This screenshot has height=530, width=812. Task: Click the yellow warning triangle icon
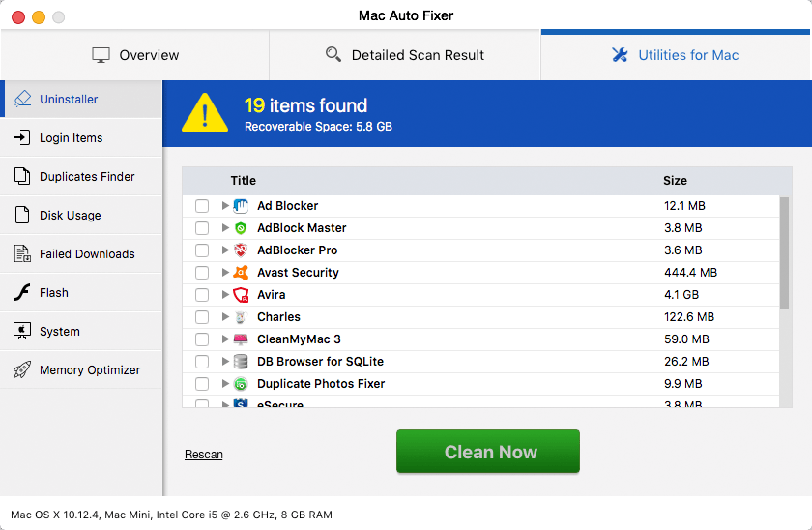205,113
